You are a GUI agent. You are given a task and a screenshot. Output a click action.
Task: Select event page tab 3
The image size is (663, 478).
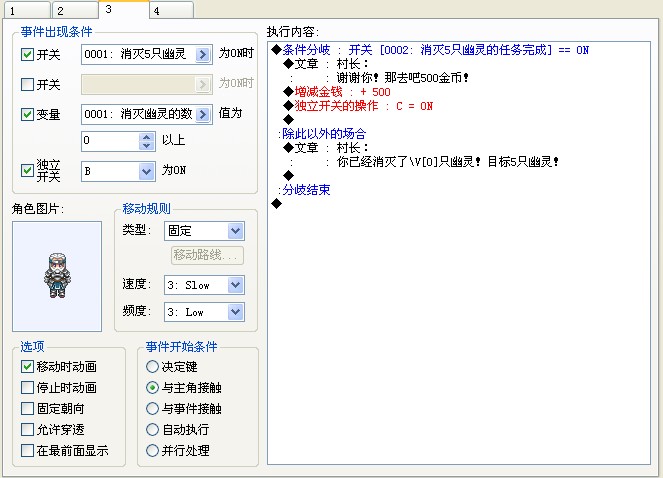coord(123,10)
